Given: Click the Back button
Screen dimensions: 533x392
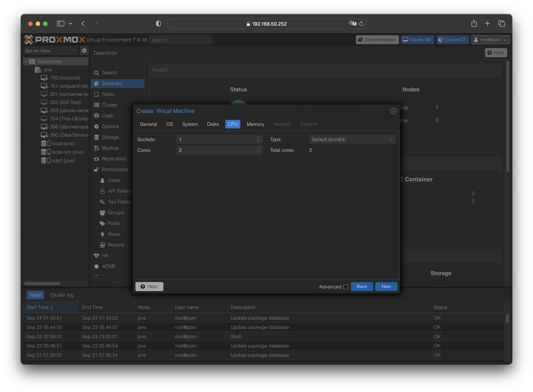Looking at the screenshot, I should 362,286.
